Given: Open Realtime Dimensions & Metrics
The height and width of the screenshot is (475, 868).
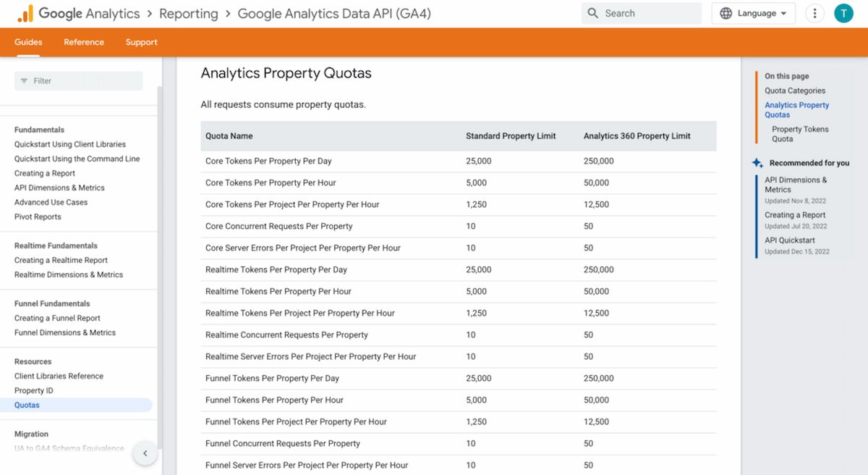Looking at the screenshot, I should point(69,274).
